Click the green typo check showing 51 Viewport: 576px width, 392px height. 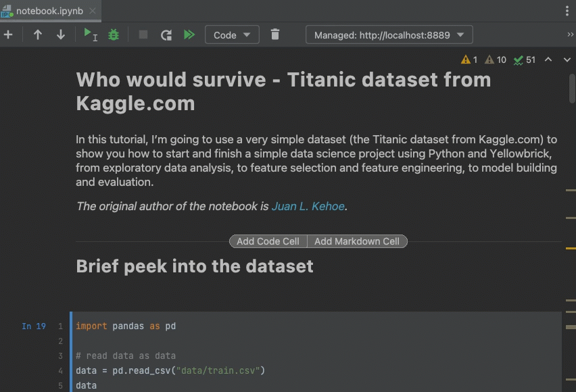[525, 60]
